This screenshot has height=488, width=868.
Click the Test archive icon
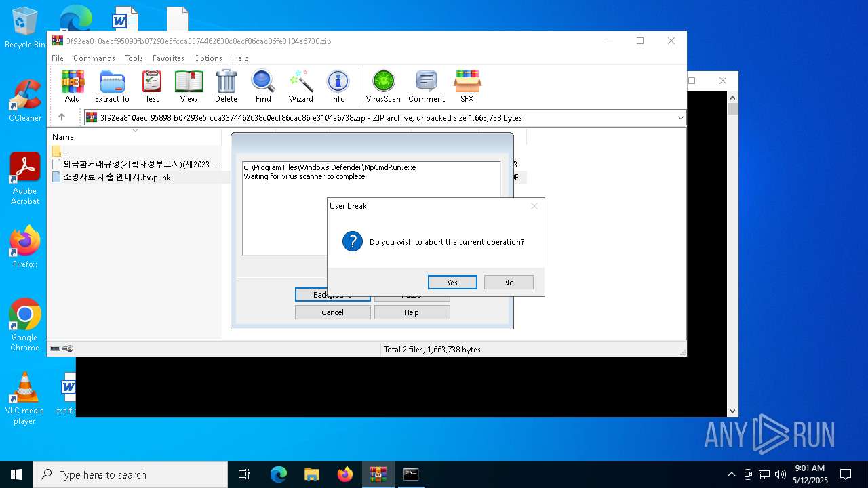[152, 86]
